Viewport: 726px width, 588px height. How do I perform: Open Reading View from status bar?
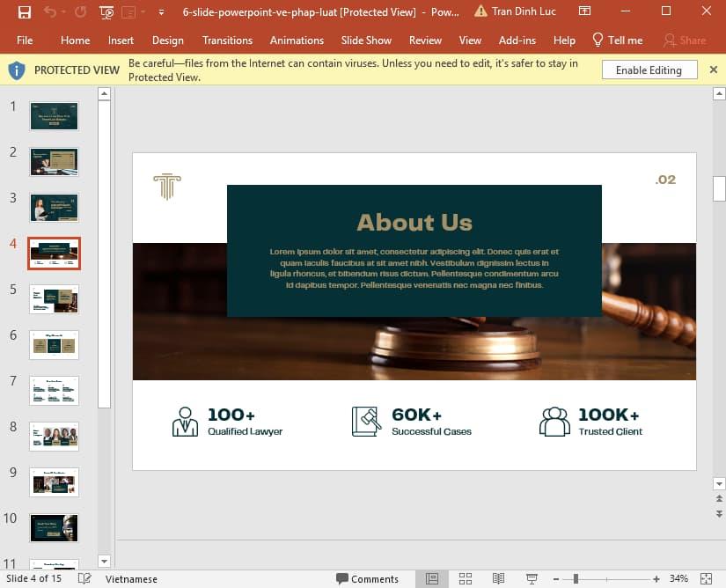[498, 579]
